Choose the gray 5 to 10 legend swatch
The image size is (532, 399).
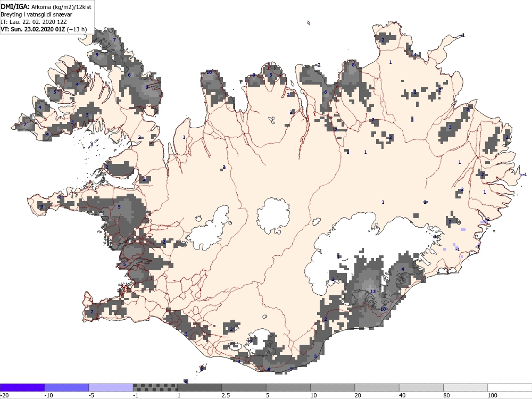288,387
